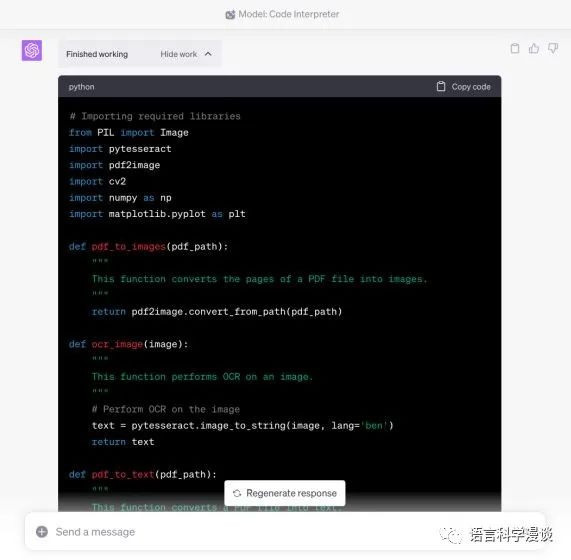Give the response a thumbs down
The image size is (571, 560).
(x=553, y=48)
